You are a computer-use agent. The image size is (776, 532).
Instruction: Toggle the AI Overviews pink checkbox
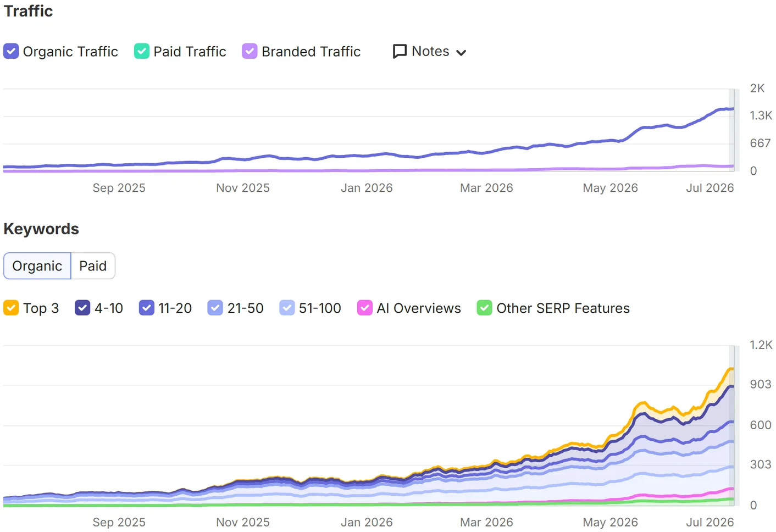(365, 308)
